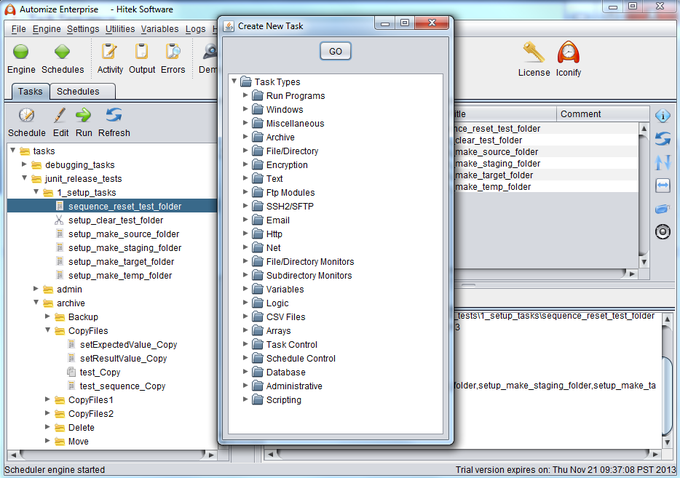Select make_target_folder row in table

pos(546,175)
